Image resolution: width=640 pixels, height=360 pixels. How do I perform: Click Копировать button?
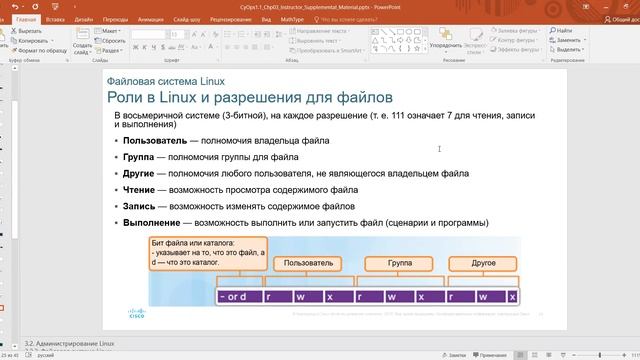(x=30, y=40)
